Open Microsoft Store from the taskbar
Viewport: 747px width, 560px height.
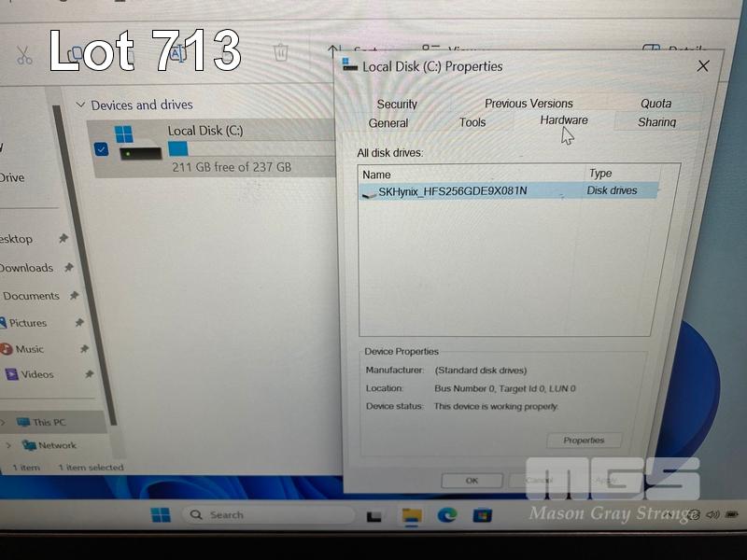click(x=482, y=516)
